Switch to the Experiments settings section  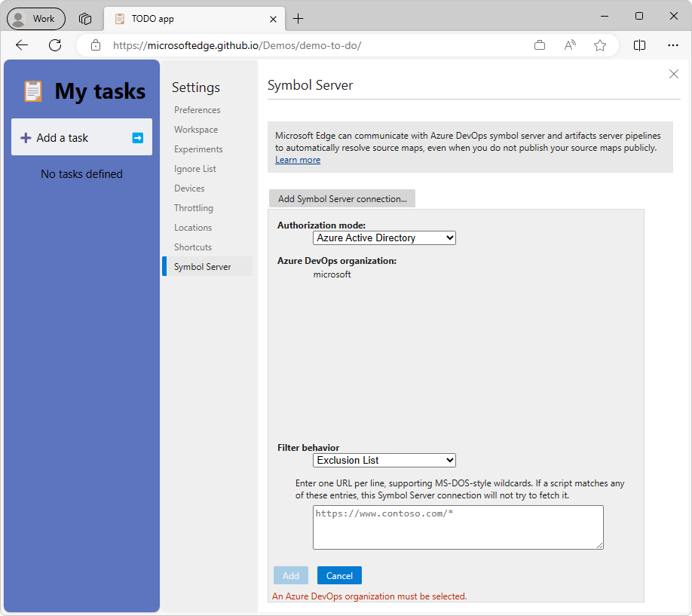198,149
